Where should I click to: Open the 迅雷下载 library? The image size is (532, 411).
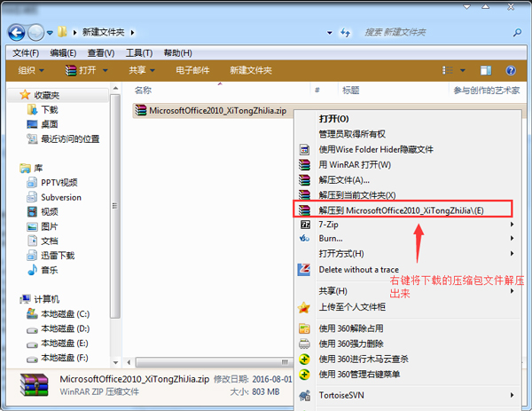pos(51,256)
